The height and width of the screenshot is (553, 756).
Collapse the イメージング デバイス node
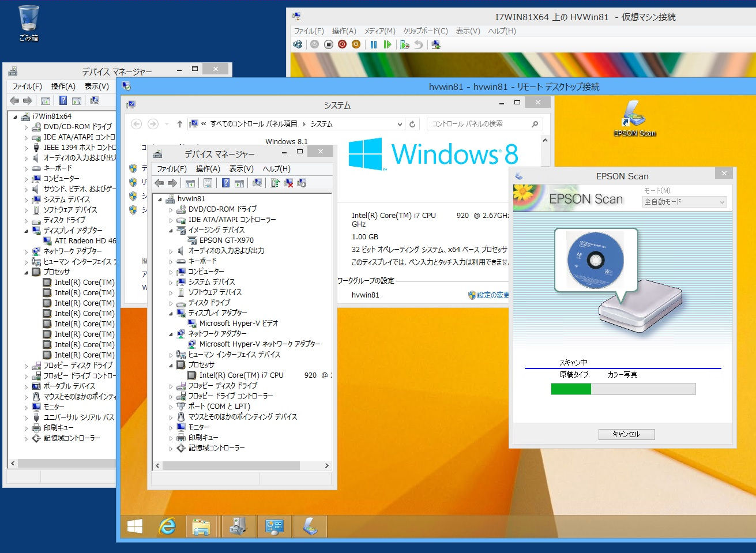(171, 230)
